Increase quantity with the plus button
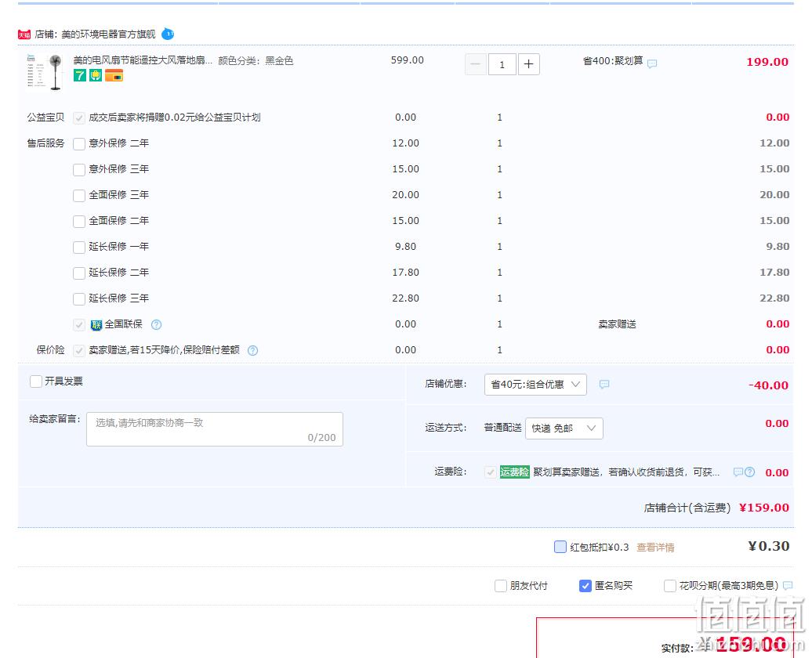 [x=529, y=64]
